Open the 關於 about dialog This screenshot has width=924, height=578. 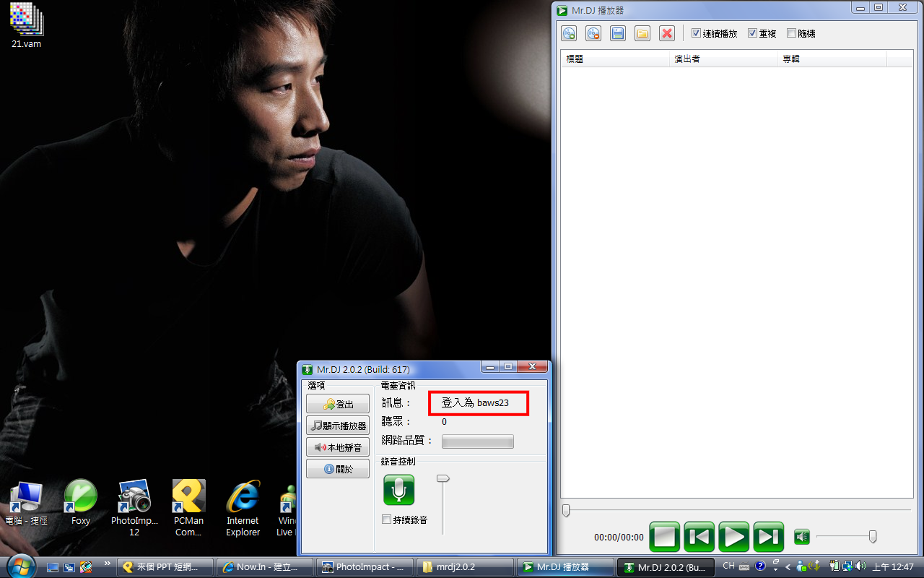(x=338, y=469)
